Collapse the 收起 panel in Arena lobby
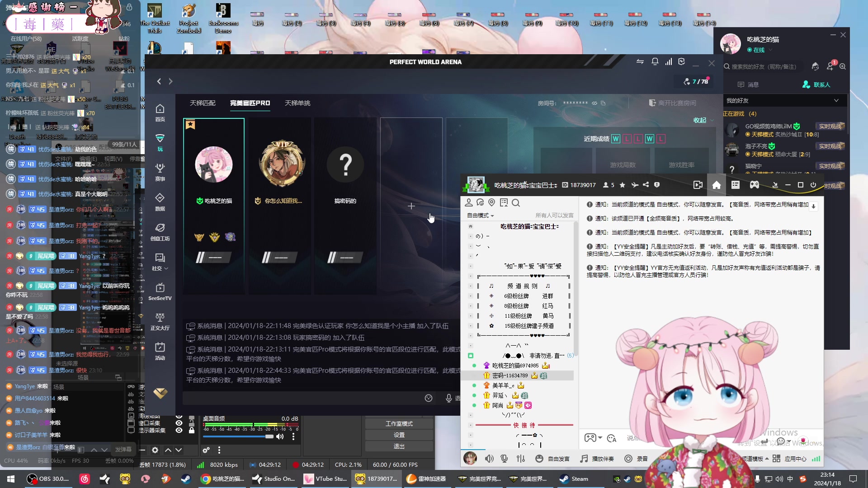This screenshot has height=488, width=868. tap(703, 120)
